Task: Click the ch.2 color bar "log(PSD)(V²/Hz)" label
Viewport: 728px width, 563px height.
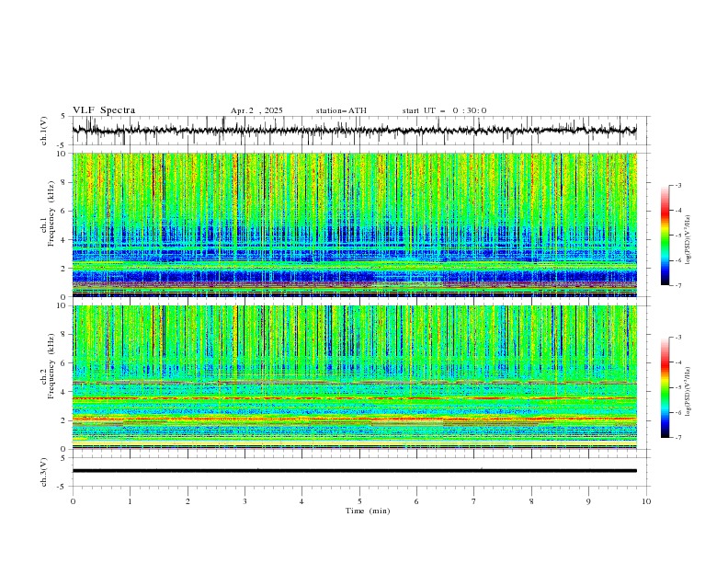Action: click(688, 392)
